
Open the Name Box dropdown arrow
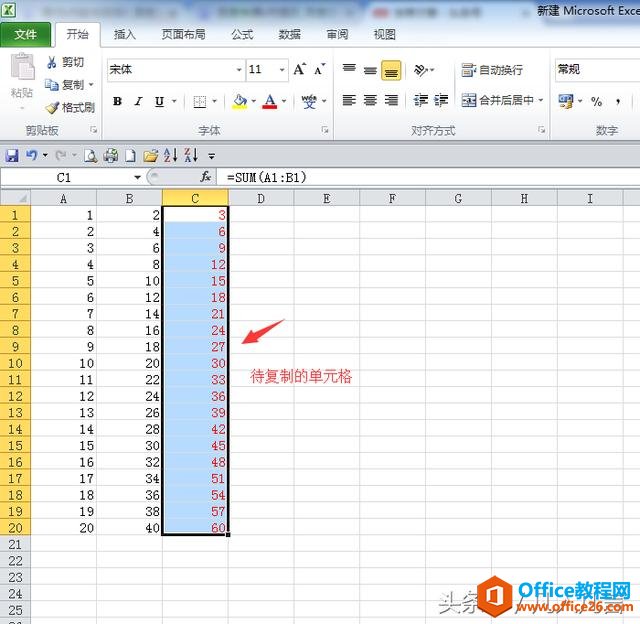pyautogui.click(x=138, y=177)
